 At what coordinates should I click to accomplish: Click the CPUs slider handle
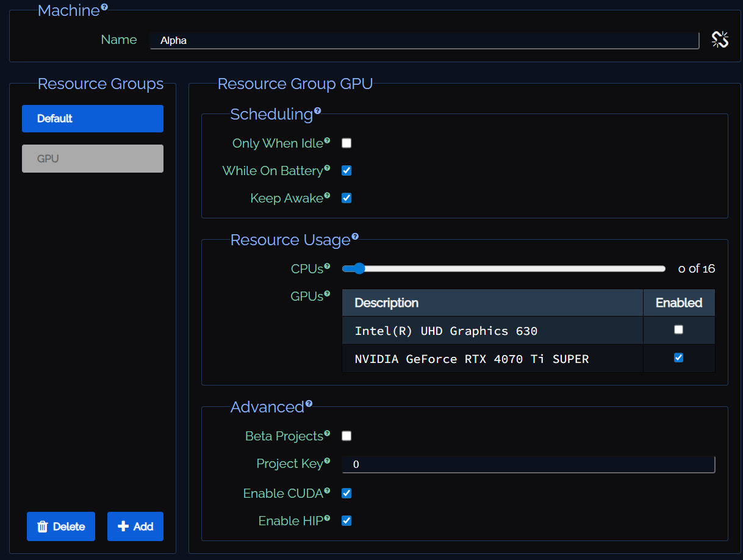click(359, 268)
